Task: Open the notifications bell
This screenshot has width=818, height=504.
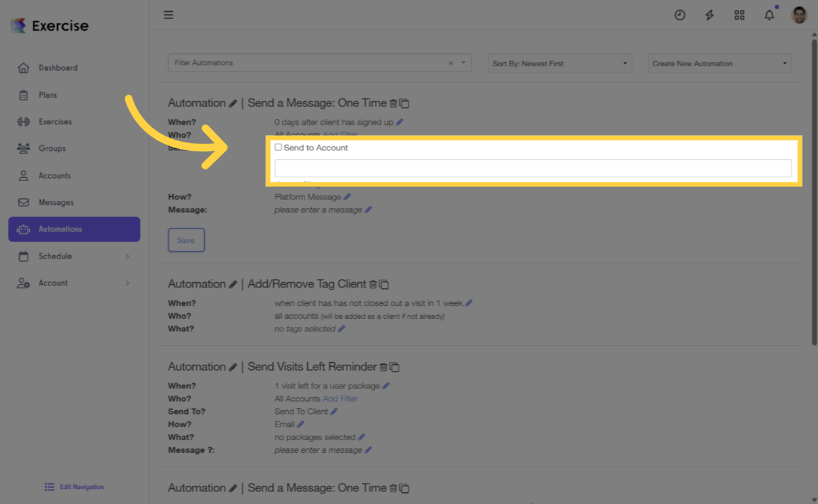Action: tap(769, 14)
